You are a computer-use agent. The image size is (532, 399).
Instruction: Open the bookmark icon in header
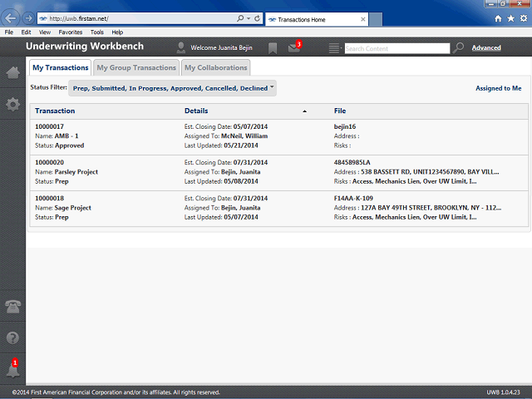(x=273, y=48)
